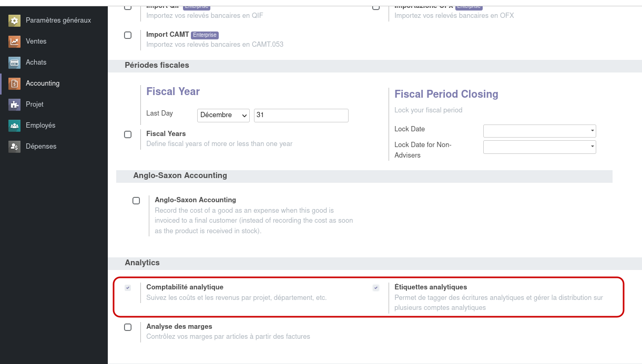Expand the Lock Date for Non-Advisers picker
Viewport: 642px width, 364px height.
coord(539,147)
